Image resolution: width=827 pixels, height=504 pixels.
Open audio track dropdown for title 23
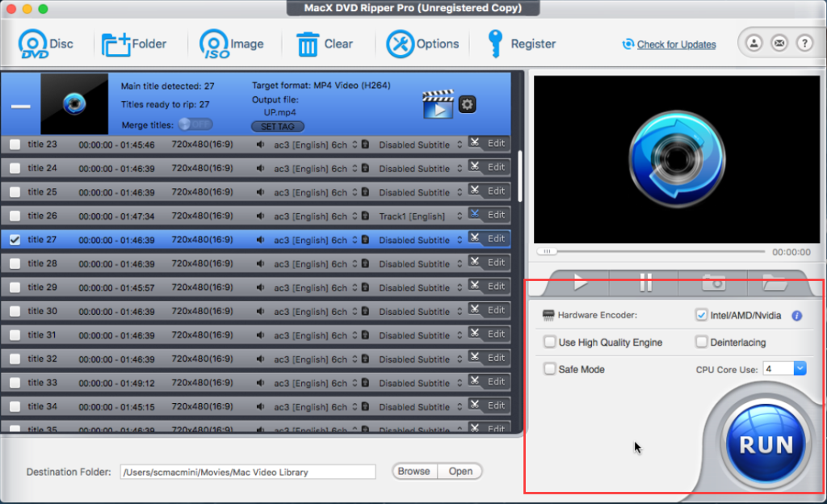pos(355,145)
